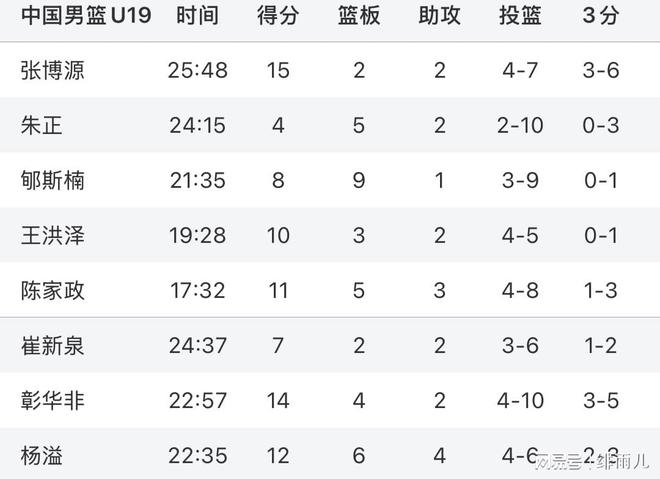Select 朱正's 2-10 field goal cell

520,125
